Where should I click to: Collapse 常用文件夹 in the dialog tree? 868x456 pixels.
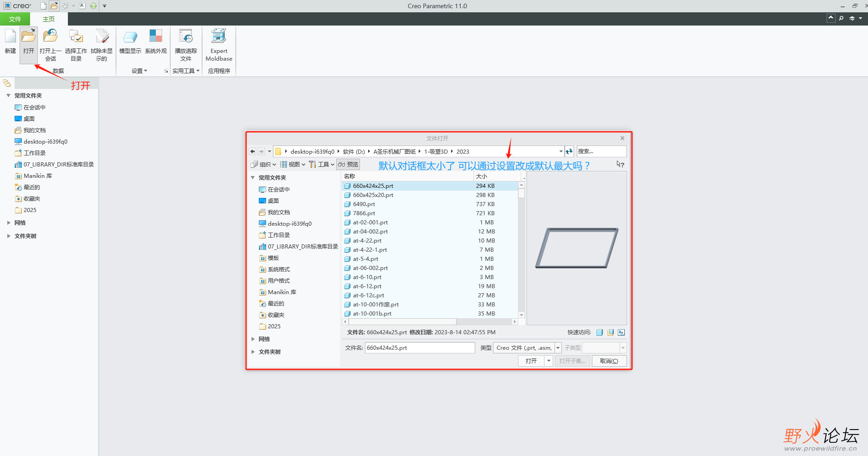pyautogui.click(x=253, y=178)
